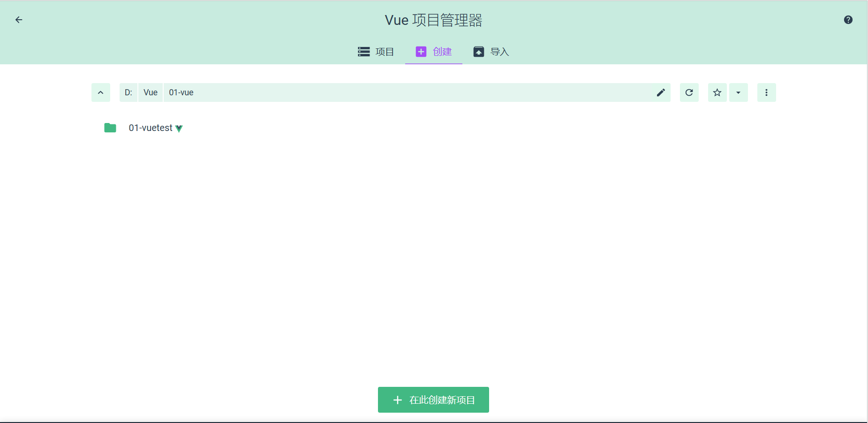868x423 pixels.
Task: Open the Vue path segment
Action: 151,92
